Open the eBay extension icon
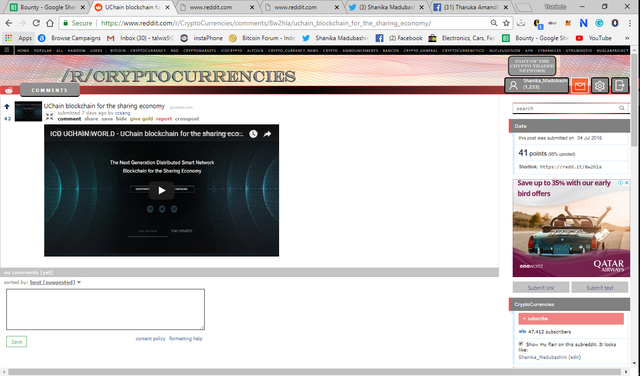 point(552,23)
